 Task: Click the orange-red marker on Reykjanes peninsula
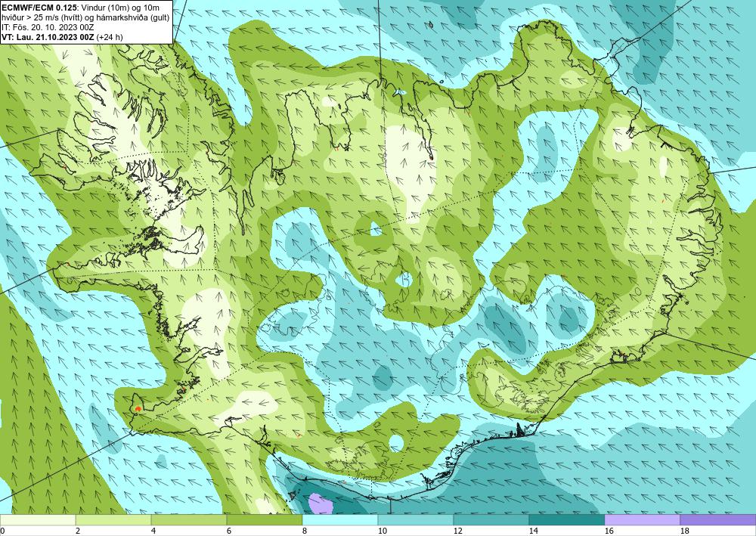click(138, 408)
